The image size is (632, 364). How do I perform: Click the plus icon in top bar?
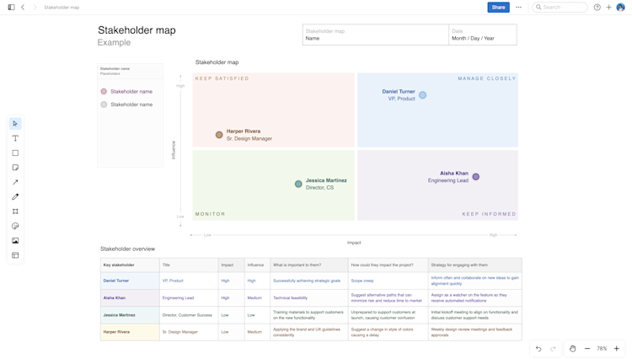click(608, 8)
